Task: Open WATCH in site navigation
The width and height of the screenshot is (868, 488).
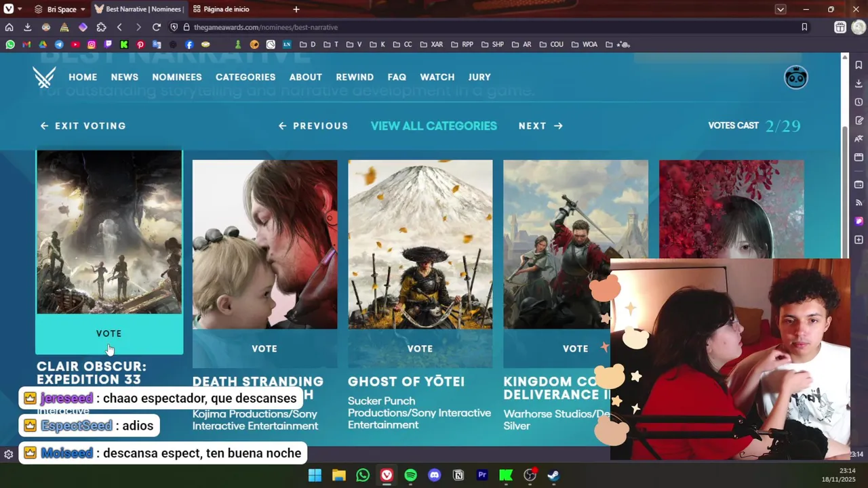Action: point(437,77)
